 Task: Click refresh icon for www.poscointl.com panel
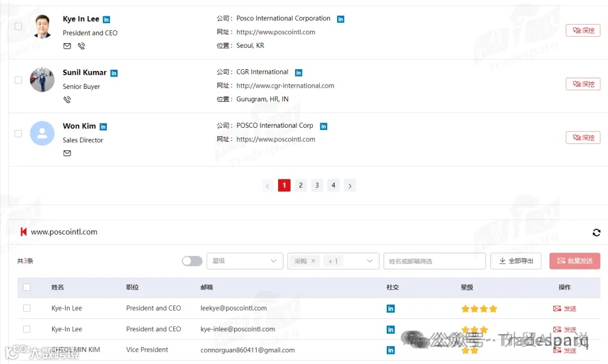(596, 232)
